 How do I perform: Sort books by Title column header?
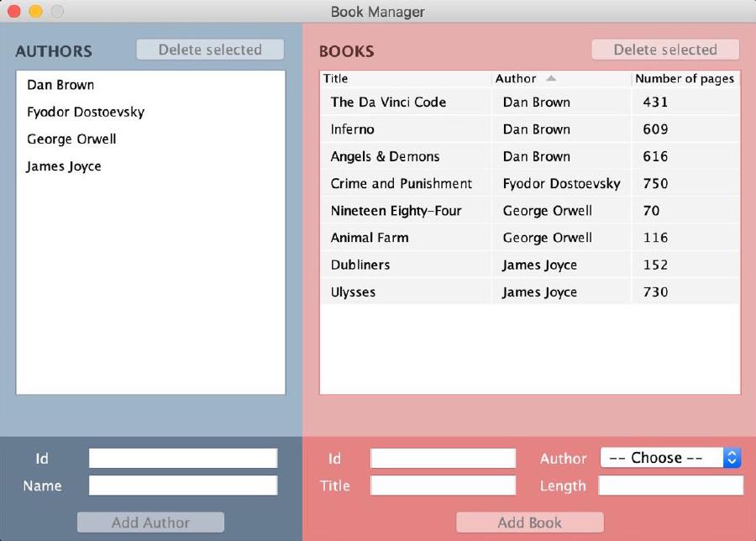(406, 78)
